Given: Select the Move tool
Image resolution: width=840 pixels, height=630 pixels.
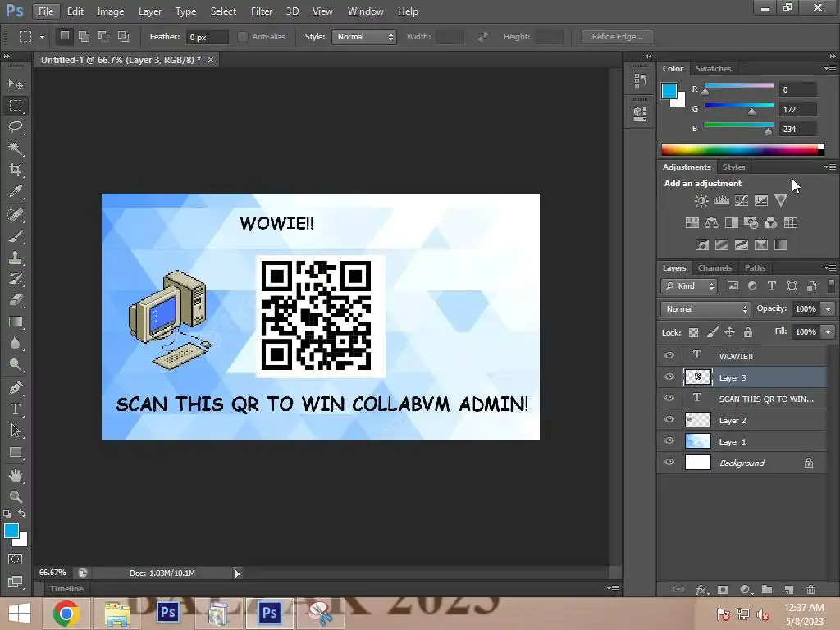Looking at the screenshot, I should [16, 84].
